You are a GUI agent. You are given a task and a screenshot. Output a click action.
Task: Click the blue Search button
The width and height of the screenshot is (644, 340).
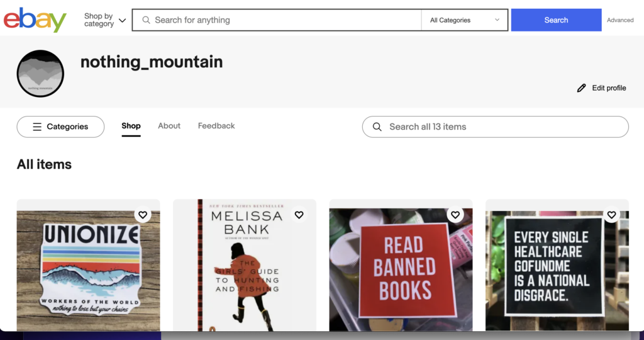point(556,20)
